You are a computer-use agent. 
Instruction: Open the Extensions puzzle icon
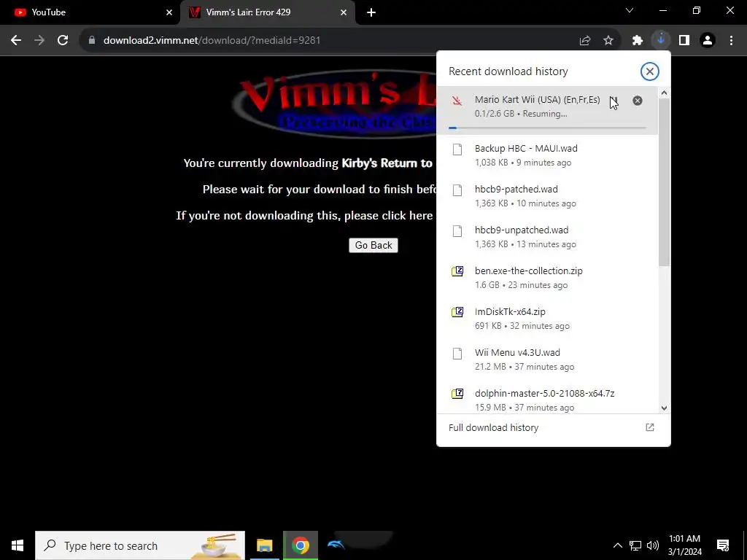click(638, 41)
